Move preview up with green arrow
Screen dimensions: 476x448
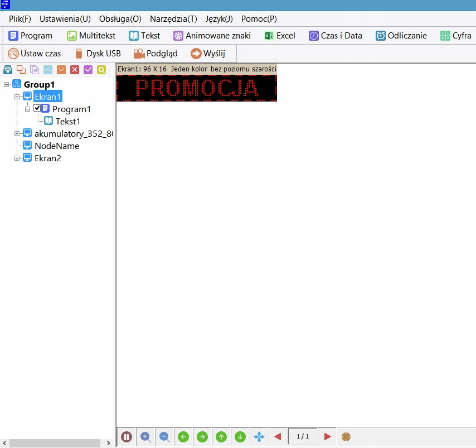pyautogui.click(x=221, y=437)
